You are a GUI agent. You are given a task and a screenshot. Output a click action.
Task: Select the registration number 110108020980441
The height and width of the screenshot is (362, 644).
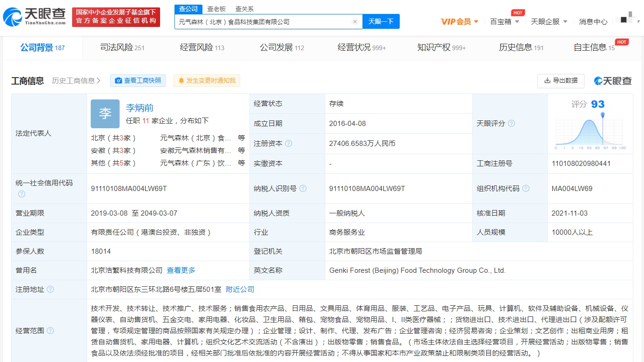(x=581, y=164)
